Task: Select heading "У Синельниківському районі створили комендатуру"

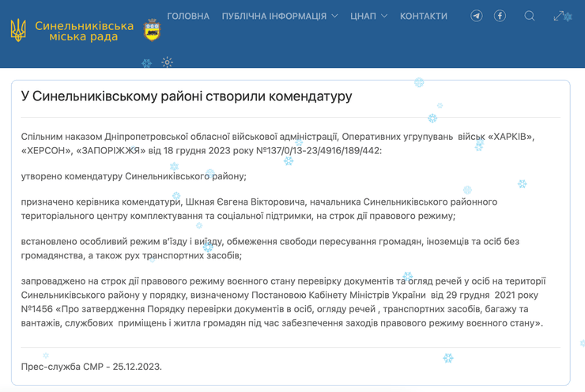Action: 187,96
